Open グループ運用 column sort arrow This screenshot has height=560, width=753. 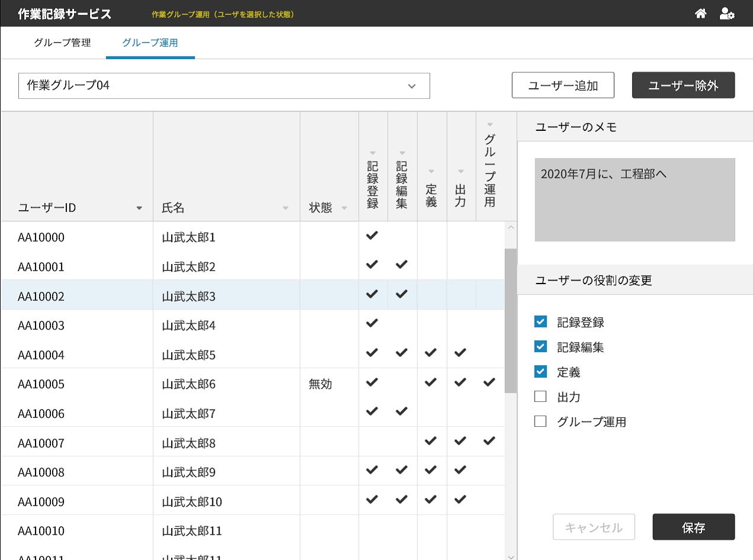[x=490, y=124]
